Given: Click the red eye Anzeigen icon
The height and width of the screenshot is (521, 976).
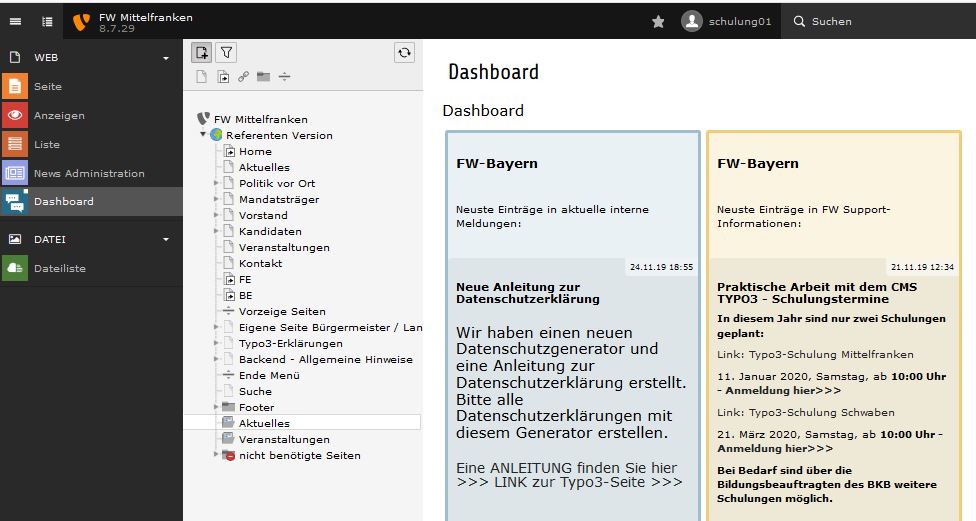Looking at the screenshot, I should 15,115.
